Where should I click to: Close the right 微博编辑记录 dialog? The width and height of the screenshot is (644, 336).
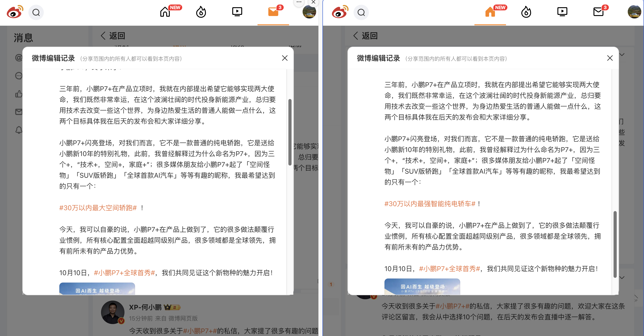(610, 58)
